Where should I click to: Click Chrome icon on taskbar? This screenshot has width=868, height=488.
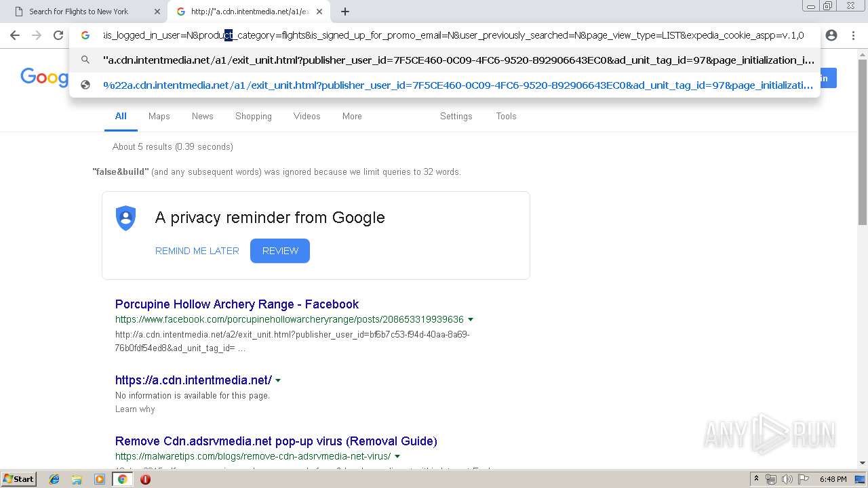click(122, 479)
